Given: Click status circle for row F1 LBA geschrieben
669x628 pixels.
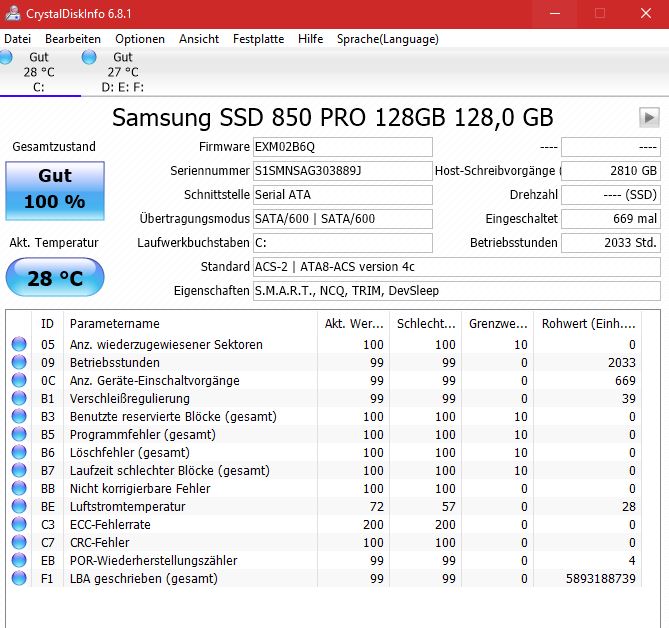Looking at the screenshot, I should pos(19,578).
